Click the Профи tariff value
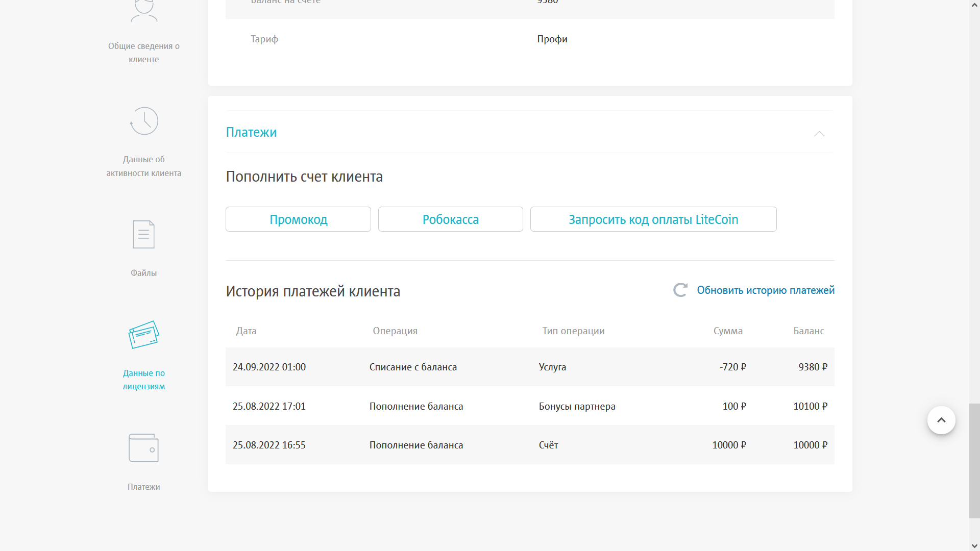980x551 pixels. point(552,39)
